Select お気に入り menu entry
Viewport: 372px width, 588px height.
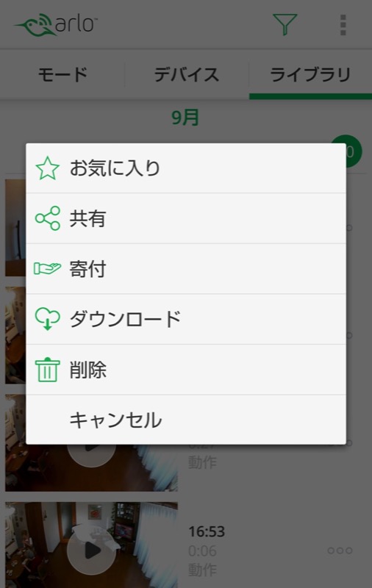click(186, 168)
